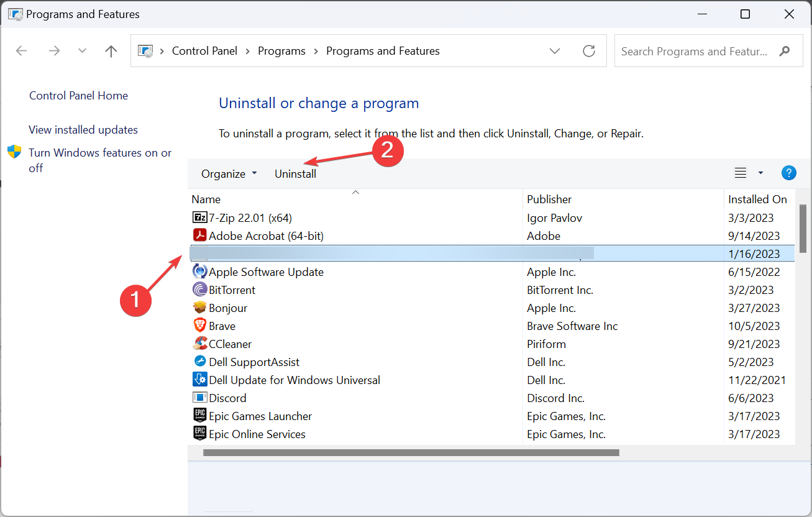Click the Uninstall toolbar button
This screenshot has height=517, width=812.
click(x=295, y=174)
